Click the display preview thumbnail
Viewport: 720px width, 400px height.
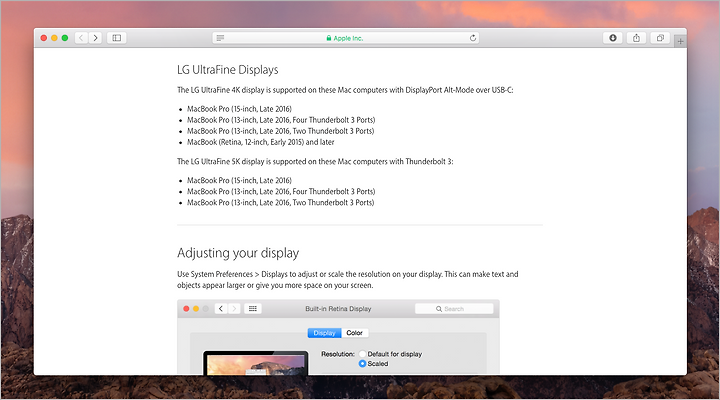[256, 364]
